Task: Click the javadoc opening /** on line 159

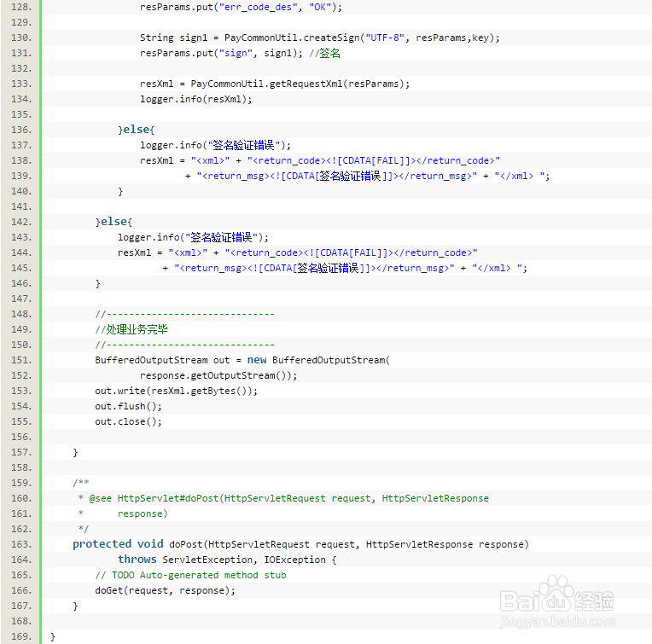Action: (81, 483)
